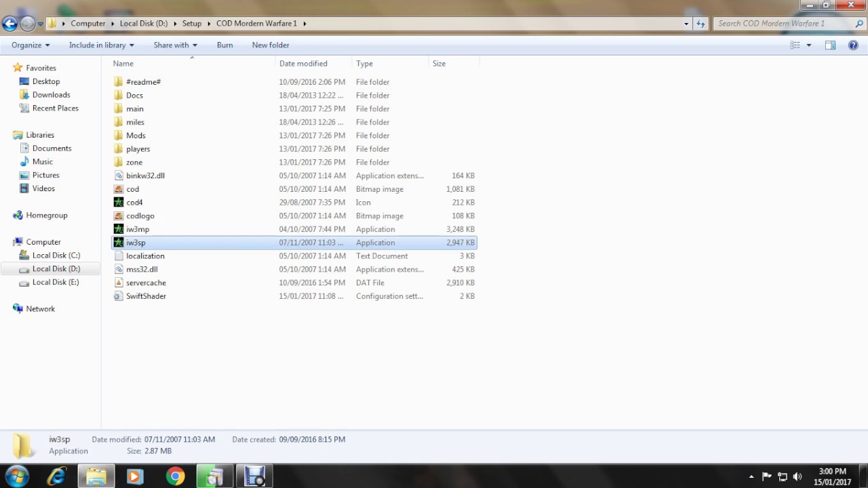Open the view options dropdown arrow

(x=809, y=45)
